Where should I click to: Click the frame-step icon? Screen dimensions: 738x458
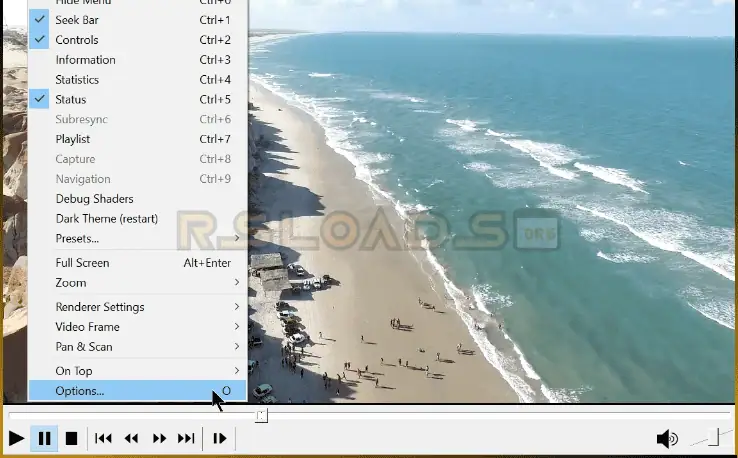pyautogui.click(x=219, y=438)
